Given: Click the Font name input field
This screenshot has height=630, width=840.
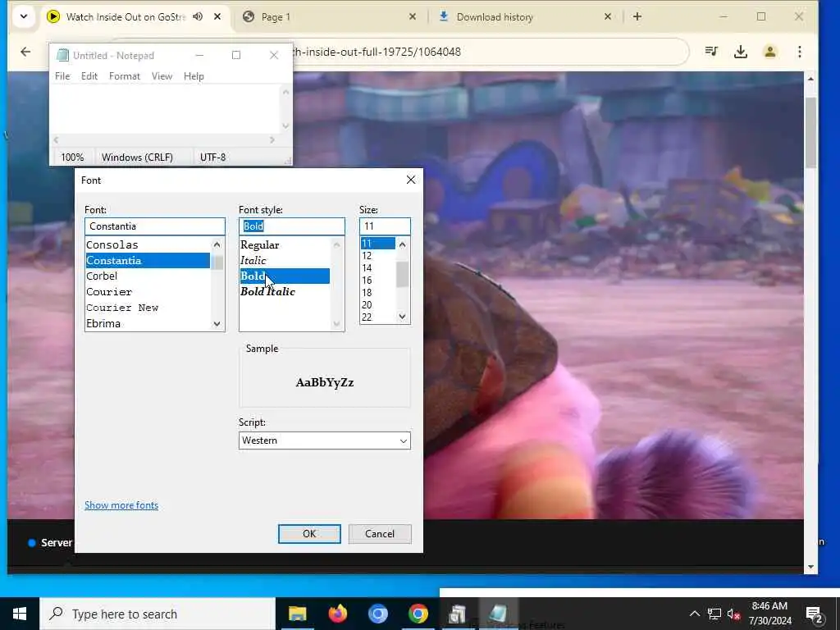Looking at the screenshot, I should click(x=155, y=226).
